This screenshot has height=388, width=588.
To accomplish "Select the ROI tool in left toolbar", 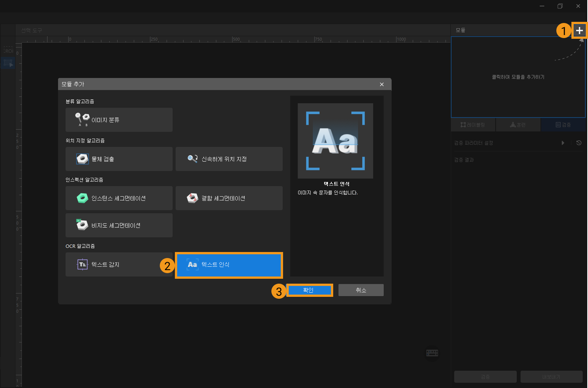I will coord(8,51).
